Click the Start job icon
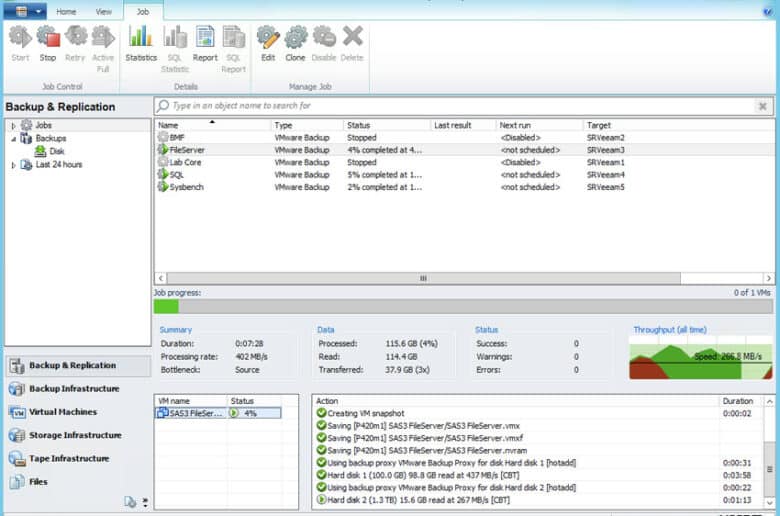This screenshot has height=516, width=780. point(20,44)
